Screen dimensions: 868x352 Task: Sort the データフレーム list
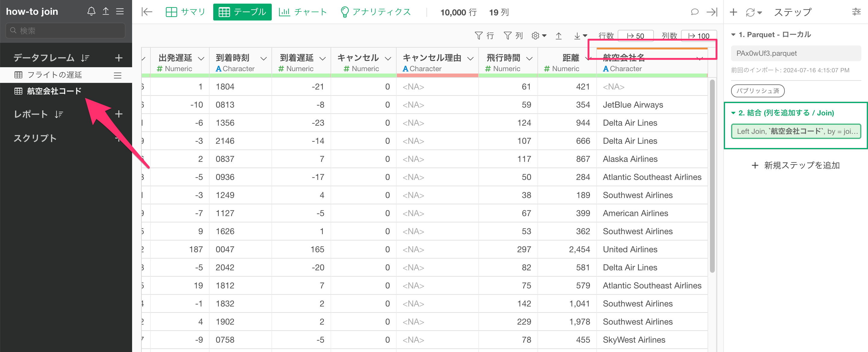click(85, 58)
